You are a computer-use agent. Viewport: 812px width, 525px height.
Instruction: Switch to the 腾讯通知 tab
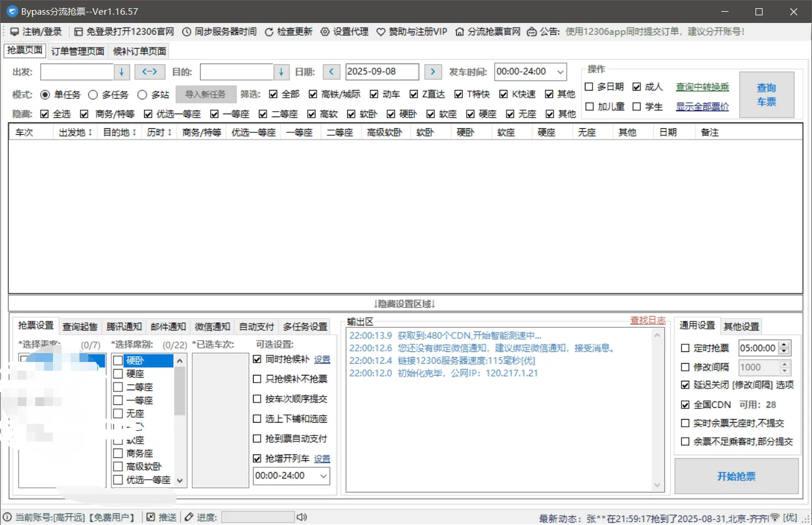click(x=124, y=326)
